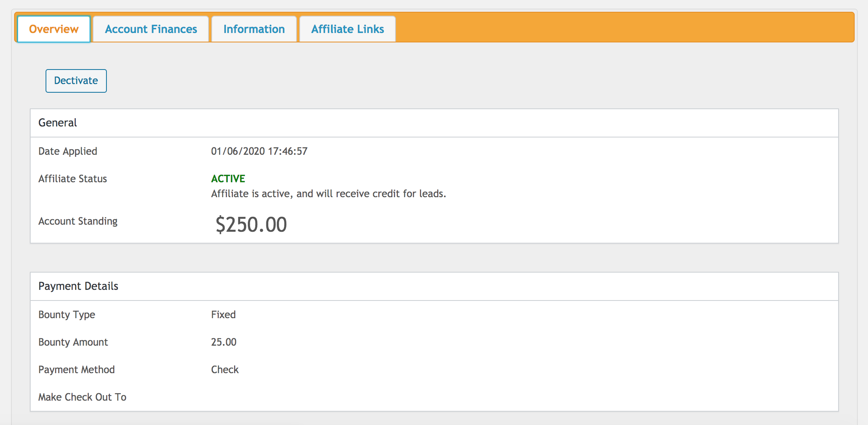Click the Fixed bounty type value
The height and width of the screenshot is (425, 868).
223,315
